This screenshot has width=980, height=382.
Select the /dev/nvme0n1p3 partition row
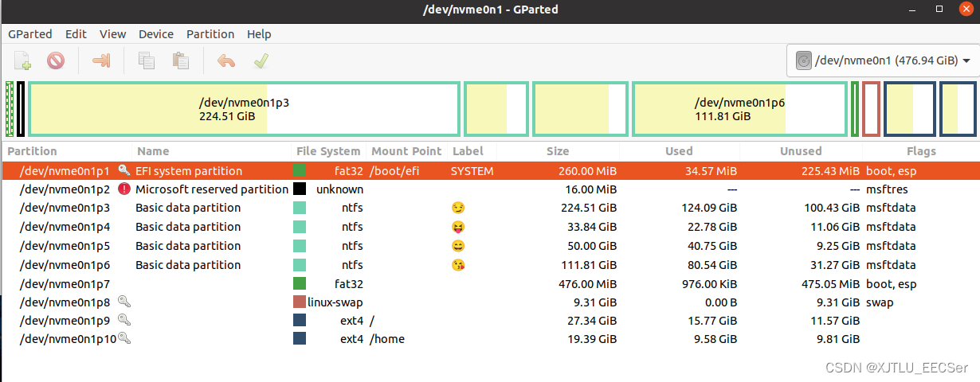tap(490, 208)
